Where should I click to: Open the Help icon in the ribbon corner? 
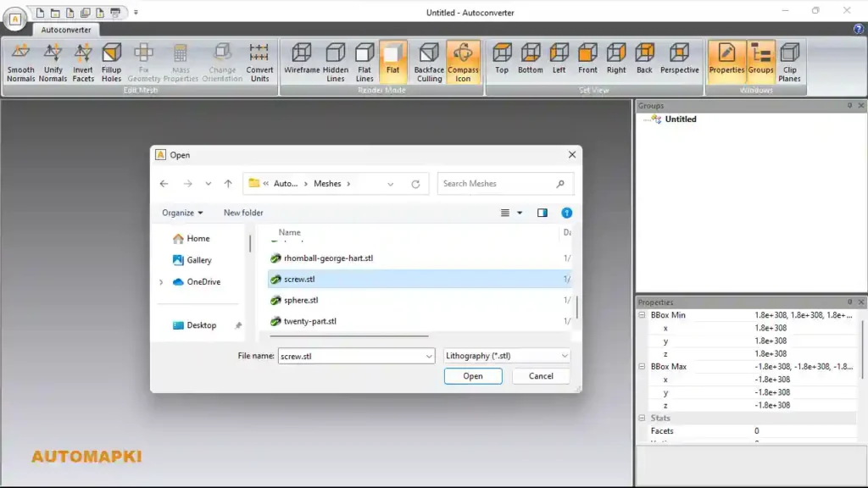pos(858,30)
